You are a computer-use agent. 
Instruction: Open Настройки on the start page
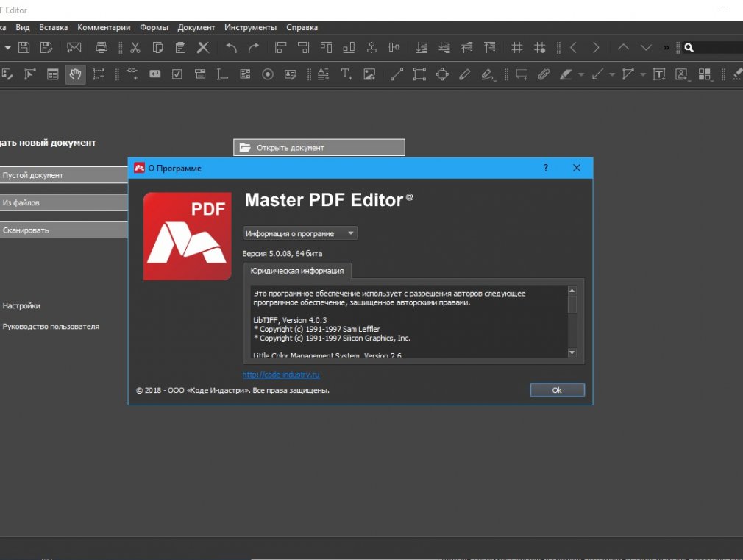(21, 306)
